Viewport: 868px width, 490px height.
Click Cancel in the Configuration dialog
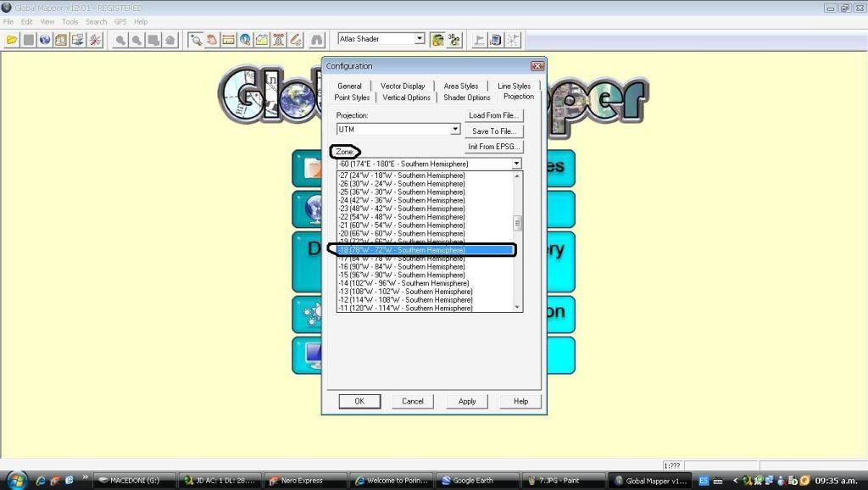coord(413,402)
